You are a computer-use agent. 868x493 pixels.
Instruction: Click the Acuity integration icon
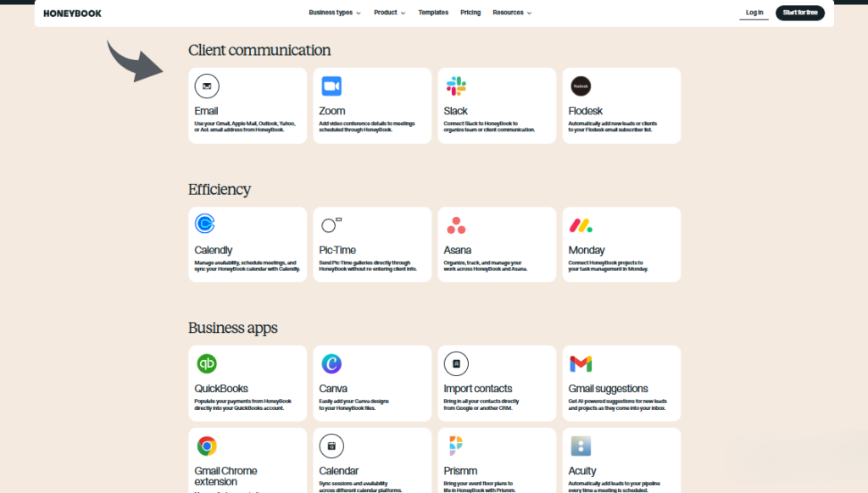click(x=581, y=446)
